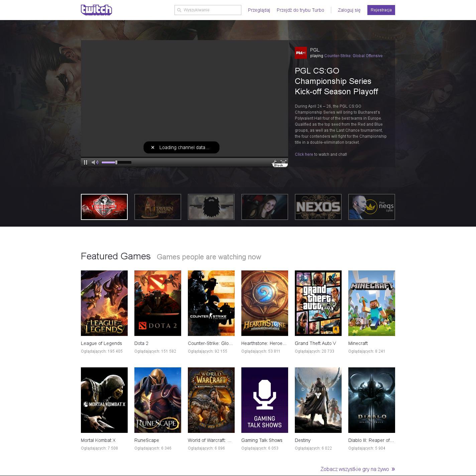Open the Counter-Strike: Global Offensive link
476x476 pixels.
coord(353,56)
